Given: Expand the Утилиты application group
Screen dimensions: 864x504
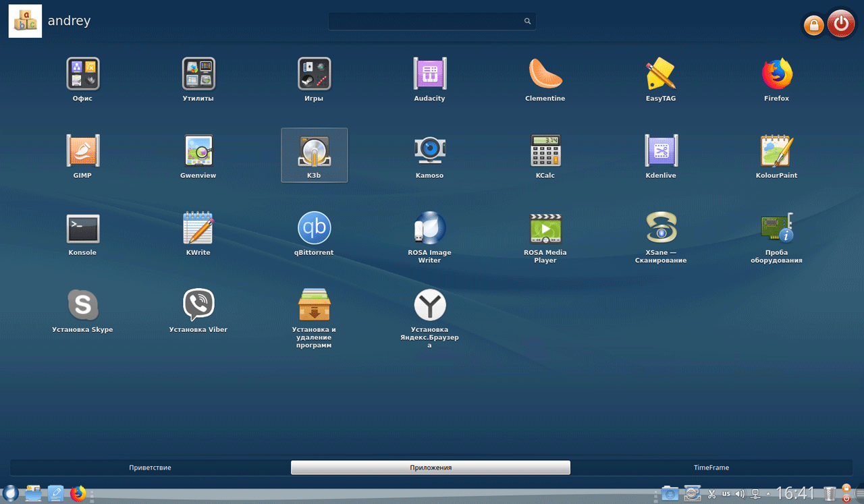Looking at the screenshot, I should [198, 74].
